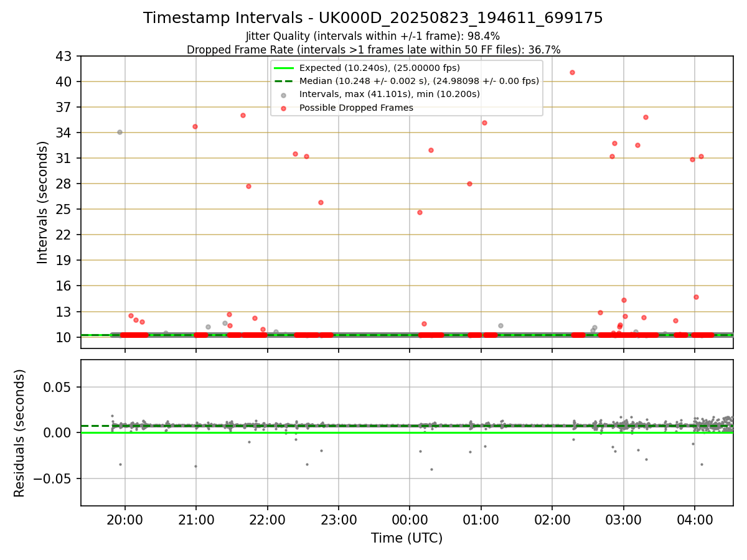Click the Dropped Frame Rate 36.7% subtitle
The width and height of the screenshot is (747, 560).
pyautogui.click(x=374, y=50)
